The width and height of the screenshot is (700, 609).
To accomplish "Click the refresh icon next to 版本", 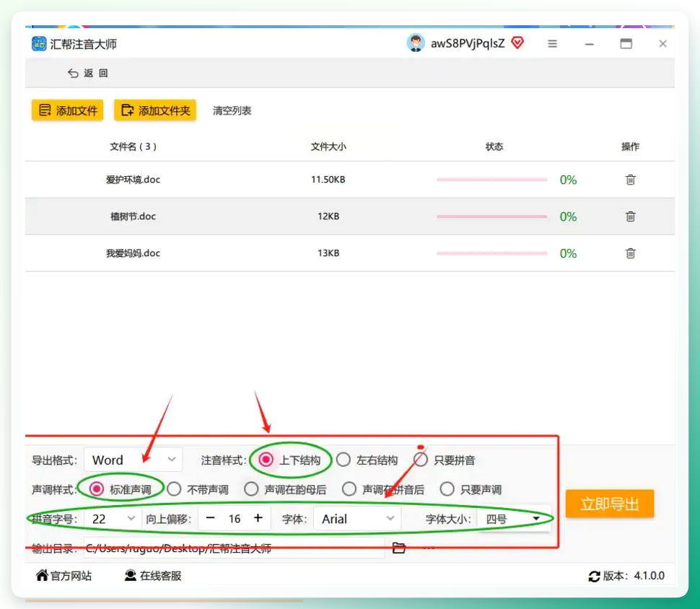I will click(594, 577).
